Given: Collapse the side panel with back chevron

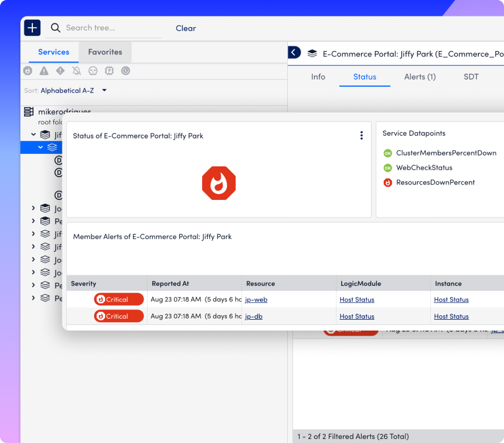Looking at the screenshot, I should click(x=293, y=53).
